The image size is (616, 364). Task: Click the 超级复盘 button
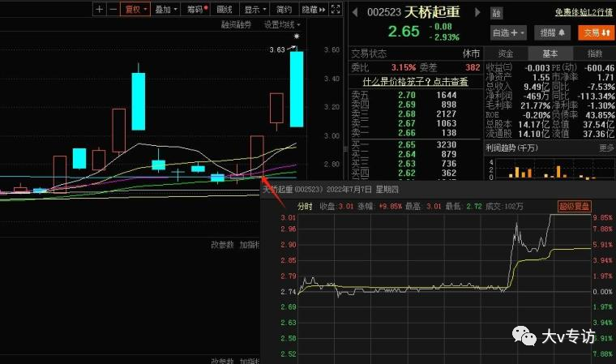[574, 207]
